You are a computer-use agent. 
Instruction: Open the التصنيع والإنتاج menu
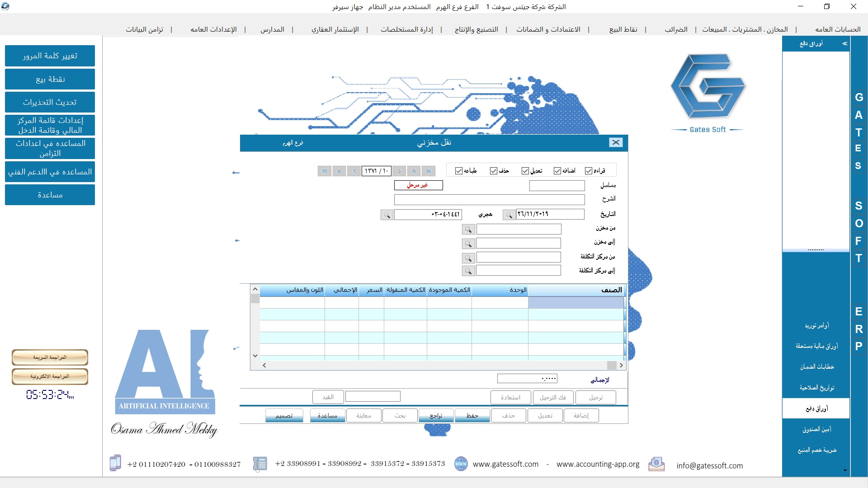(476, 29)
